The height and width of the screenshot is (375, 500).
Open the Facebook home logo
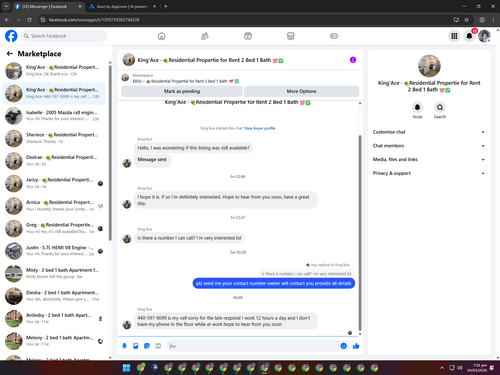coord(11,36)
